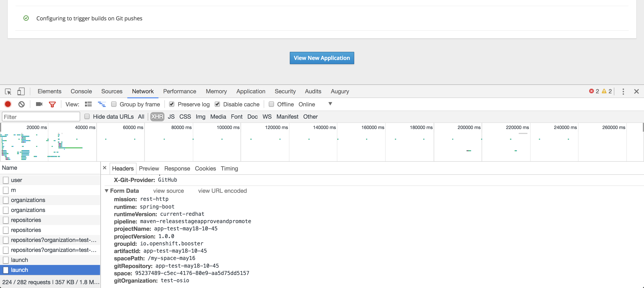Screen dimensions: 644x288
Task: Show waterfall overview icon
Action: 102,104
